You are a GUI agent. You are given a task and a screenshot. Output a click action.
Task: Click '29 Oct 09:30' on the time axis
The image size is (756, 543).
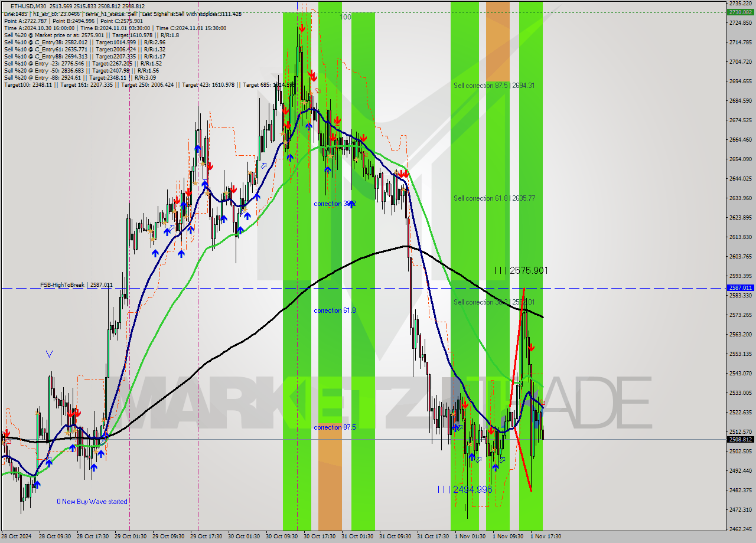(x=168, y=537)
